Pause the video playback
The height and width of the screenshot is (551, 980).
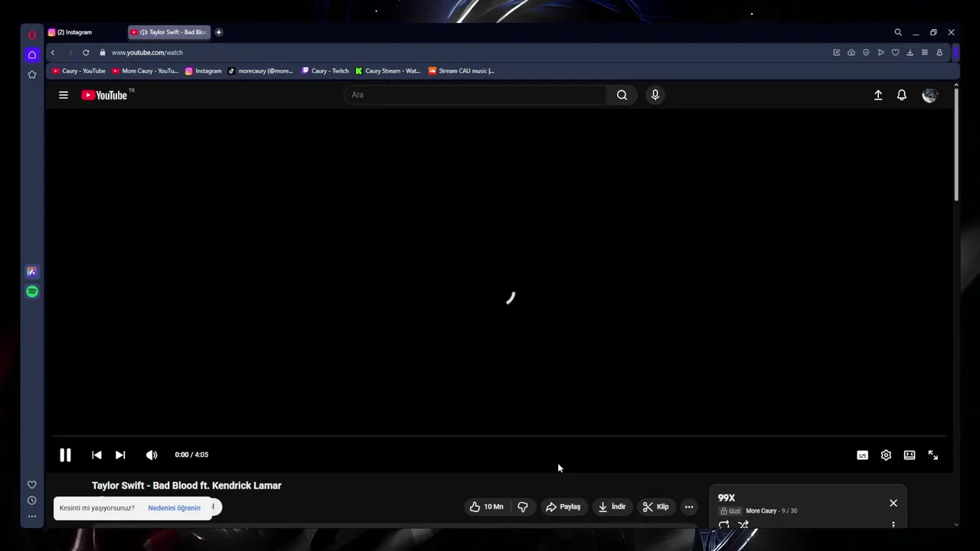pos(65,455)
